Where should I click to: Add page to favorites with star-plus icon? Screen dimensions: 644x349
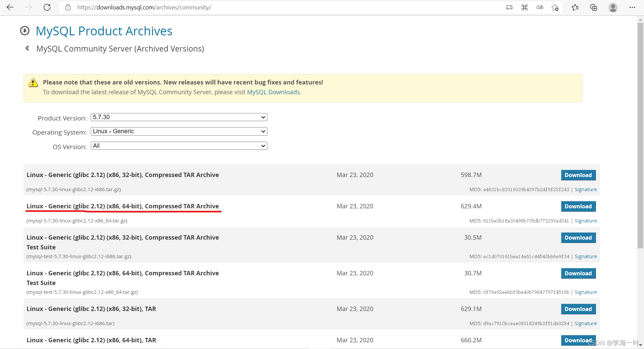(x=555, y=7)
